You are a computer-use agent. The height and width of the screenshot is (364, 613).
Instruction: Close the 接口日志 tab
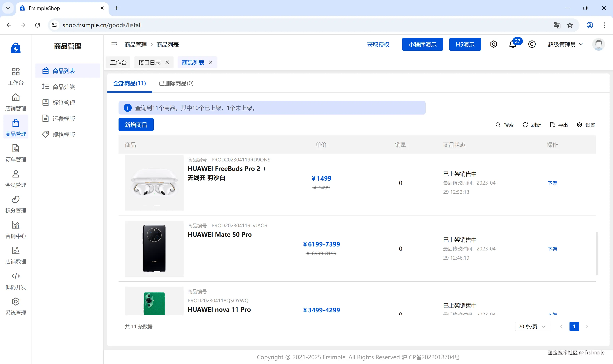[167, 62]
